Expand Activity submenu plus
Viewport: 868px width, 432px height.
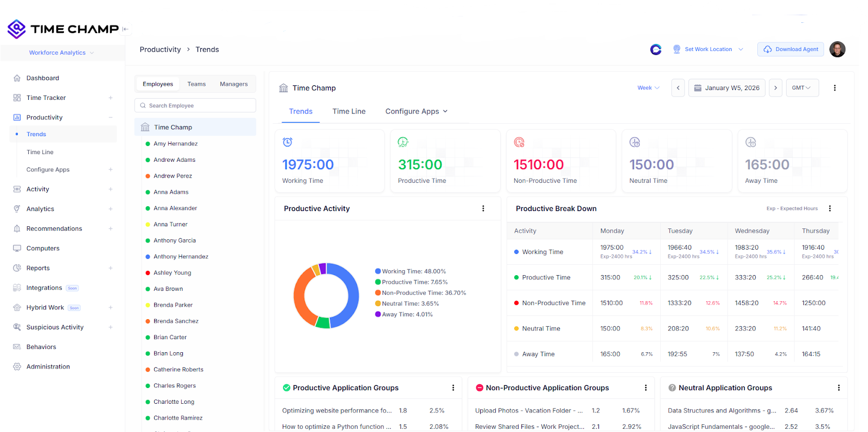coord(111,189)
